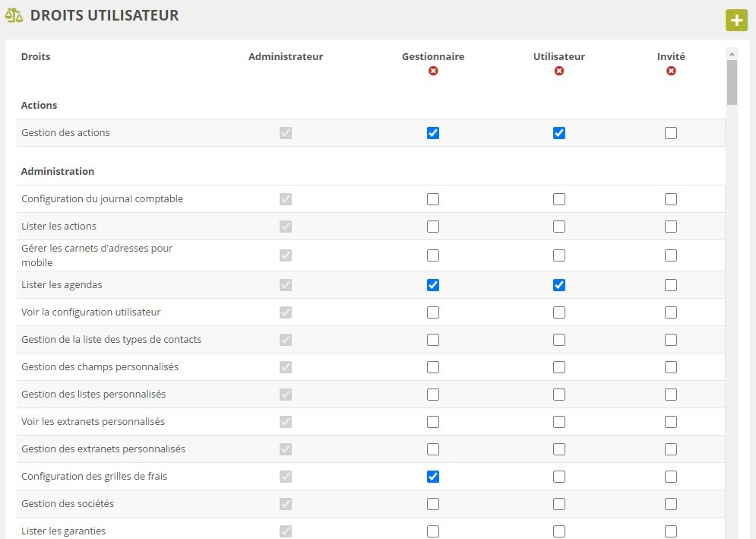This screenshot has width=756, height=539.
Task: Check Configuration du journal comptable for Utilisateur
Action: point(559,199)
